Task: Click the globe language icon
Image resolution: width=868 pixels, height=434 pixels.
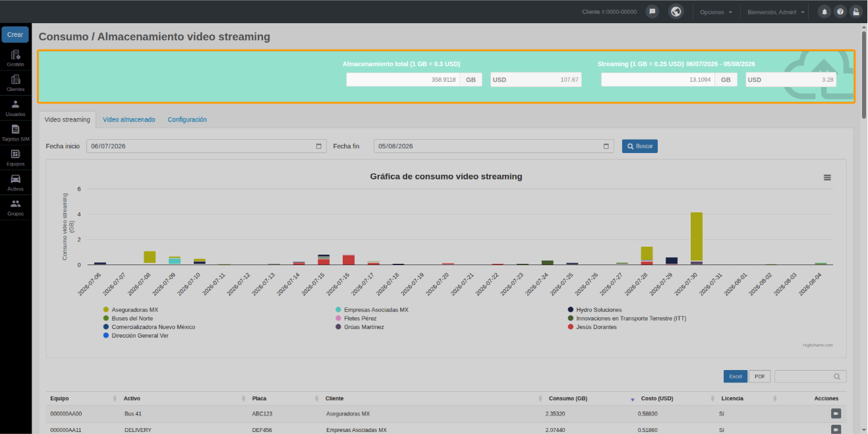Action: coord(676,12)
